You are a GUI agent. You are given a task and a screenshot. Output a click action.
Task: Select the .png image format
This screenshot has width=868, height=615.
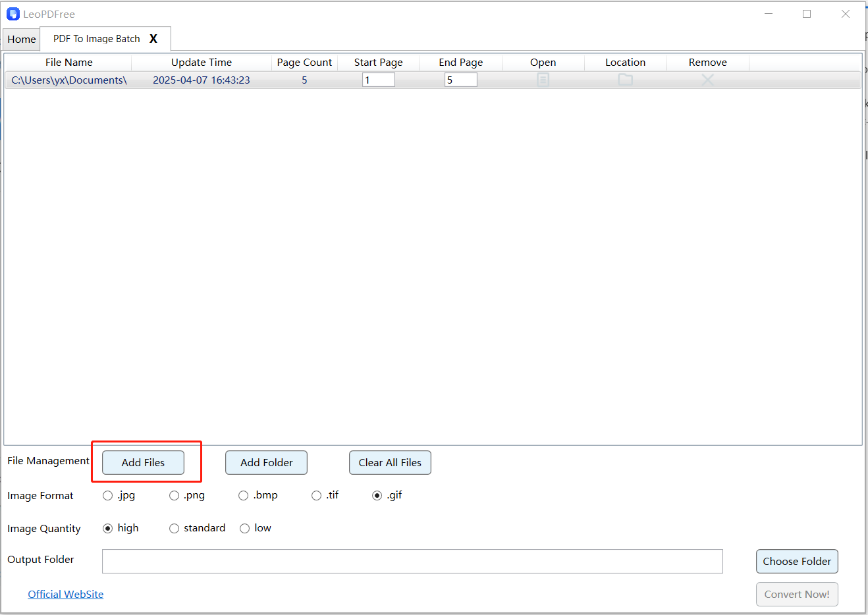tap(175, 496)
